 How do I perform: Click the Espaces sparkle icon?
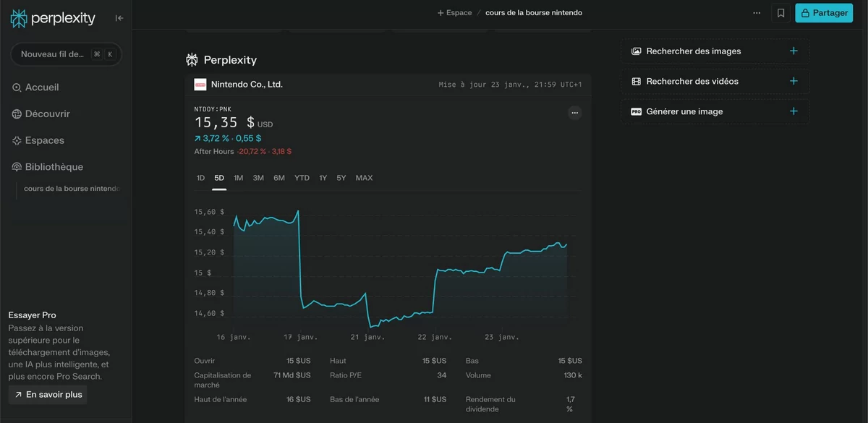tap(17, 140)
